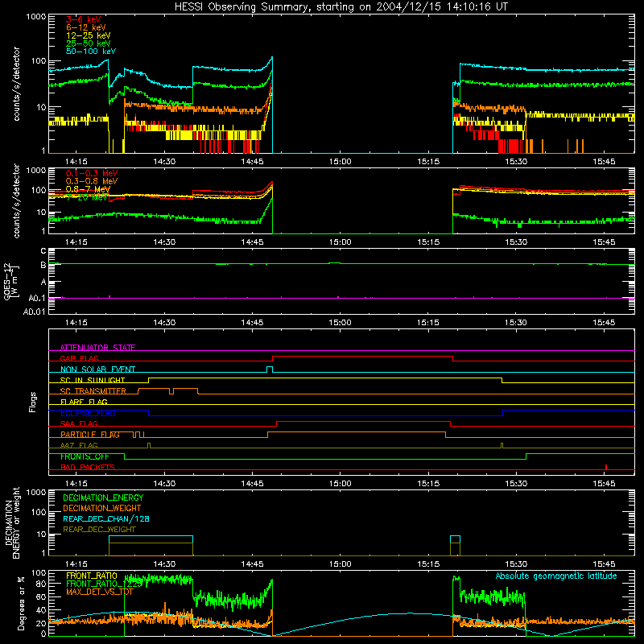Viewport: 644px width, 644px height.
Task: Click the REAR_DEC_CHAN/128 legend label
Action: point(106,518)
